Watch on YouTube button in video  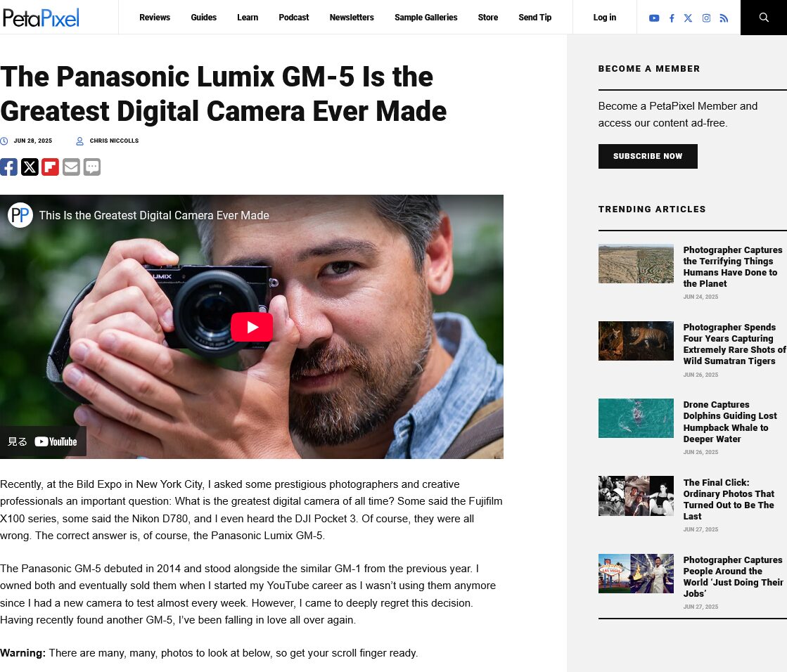pyautogui.click(x=43, y=442)
